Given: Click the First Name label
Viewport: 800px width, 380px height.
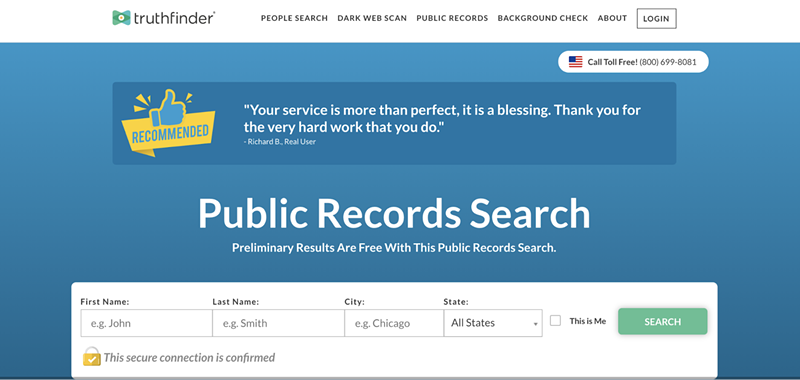Looking at the screenshot, I should coord(105,302).
